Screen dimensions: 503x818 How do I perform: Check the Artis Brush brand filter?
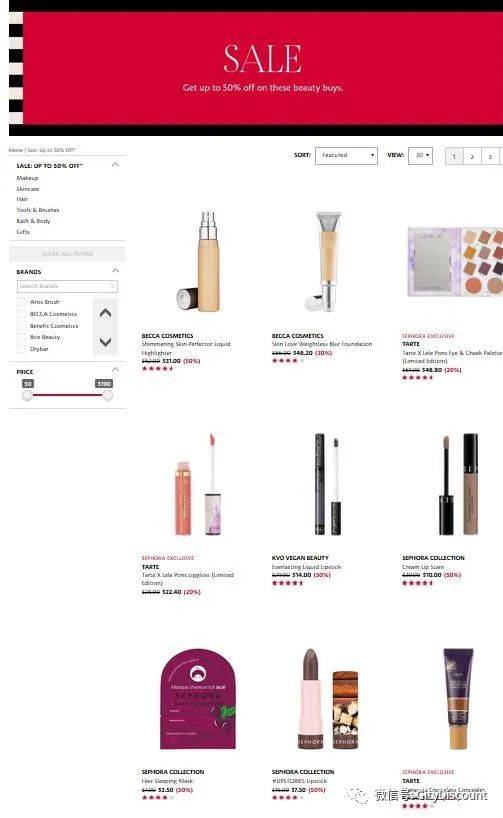pos(21,302)
